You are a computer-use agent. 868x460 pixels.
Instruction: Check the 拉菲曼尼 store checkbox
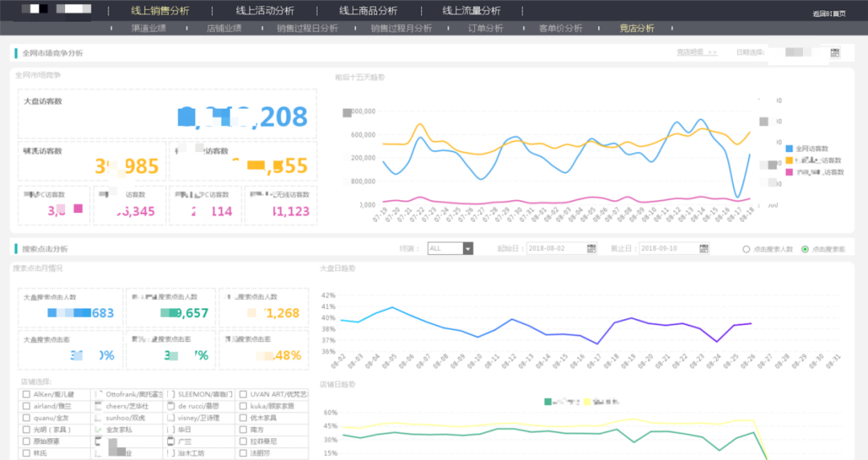coord(243,442)
